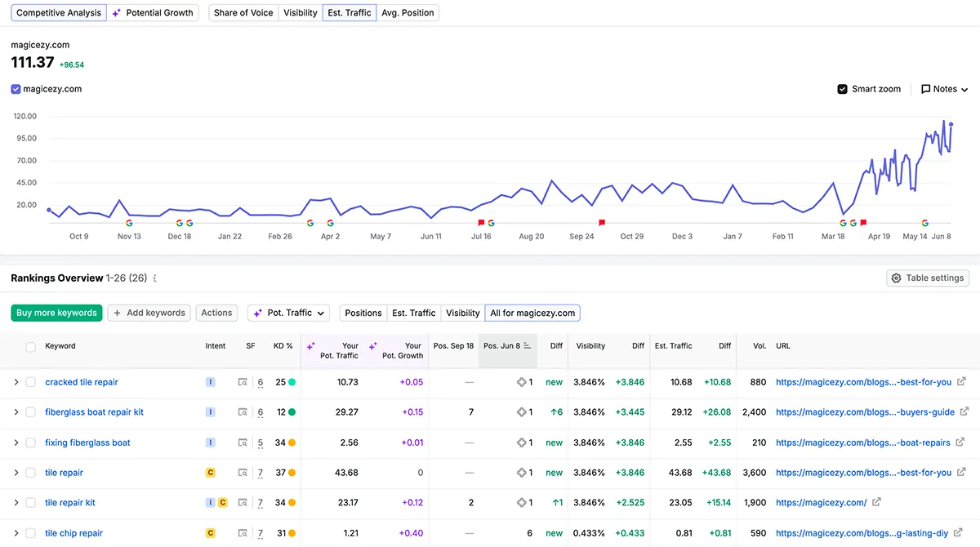Open external link for fiberglass boat repair kit URL
The image size is (980, 547).
964,411
